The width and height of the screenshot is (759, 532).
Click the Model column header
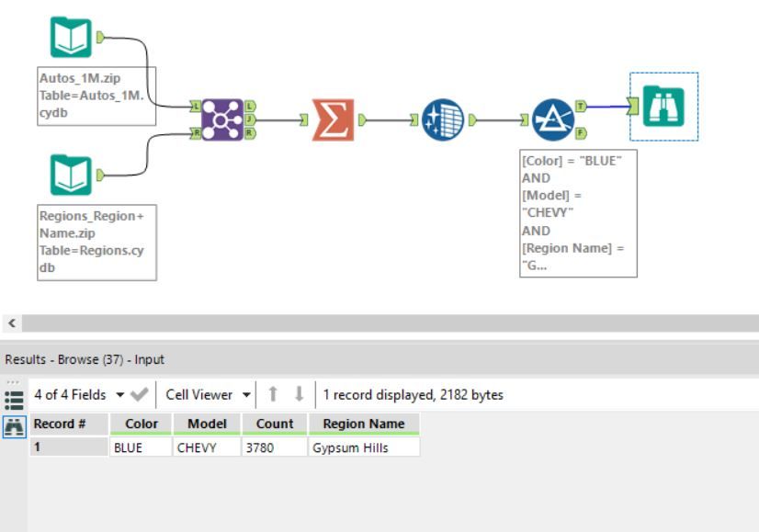(x=207, y=424)
